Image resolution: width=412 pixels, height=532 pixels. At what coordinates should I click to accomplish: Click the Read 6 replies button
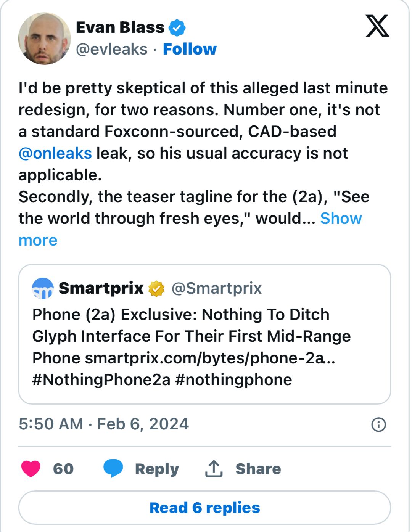[205, 508]
